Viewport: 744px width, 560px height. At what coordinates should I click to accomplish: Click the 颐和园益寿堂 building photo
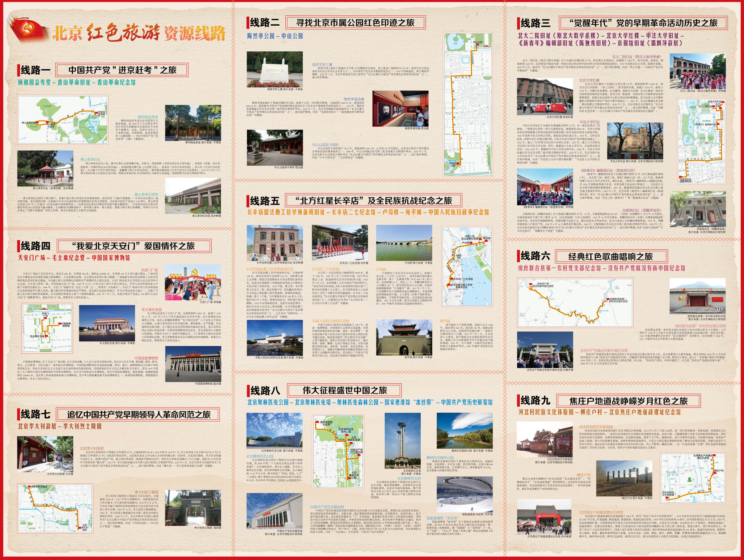click(x=193, y=122)
